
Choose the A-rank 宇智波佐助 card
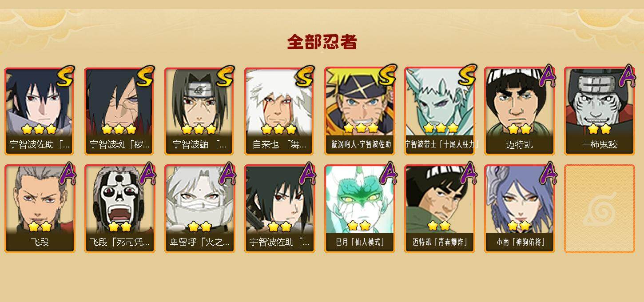pyautogui.click(x=280, y=209)
